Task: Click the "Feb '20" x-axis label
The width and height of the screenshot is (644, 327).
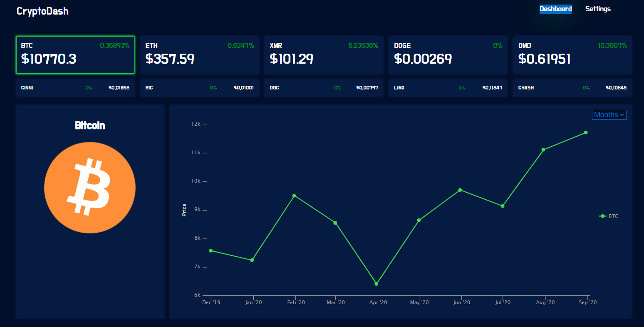Action: pos(296,302)
